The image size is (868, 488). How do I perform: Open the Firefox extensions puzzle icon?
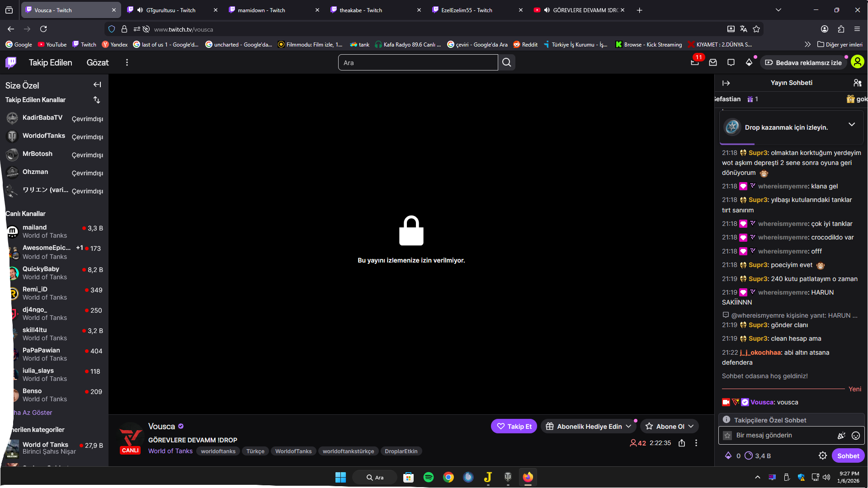point(841,29)
